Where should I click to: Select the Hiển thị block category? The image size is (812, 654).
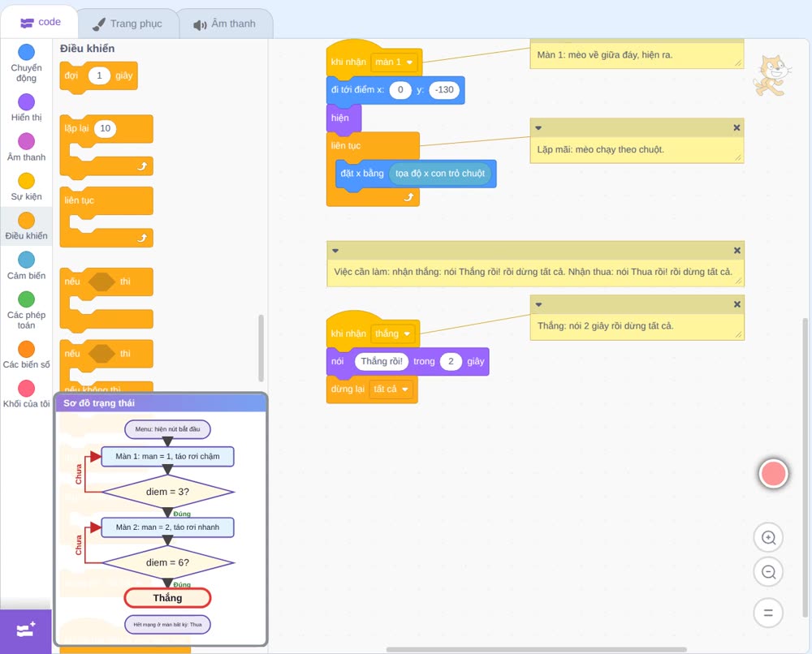click(x=26, y=107)
